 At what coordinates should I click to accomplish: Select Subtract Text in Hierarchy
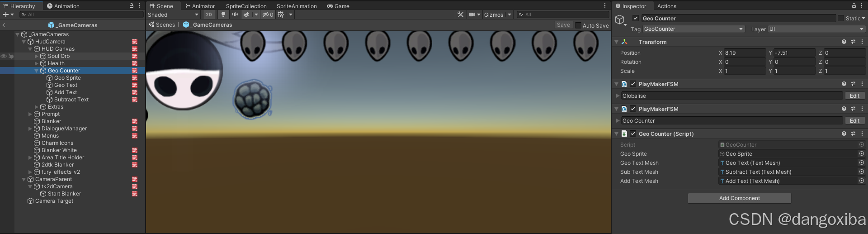tap(71, 100)
